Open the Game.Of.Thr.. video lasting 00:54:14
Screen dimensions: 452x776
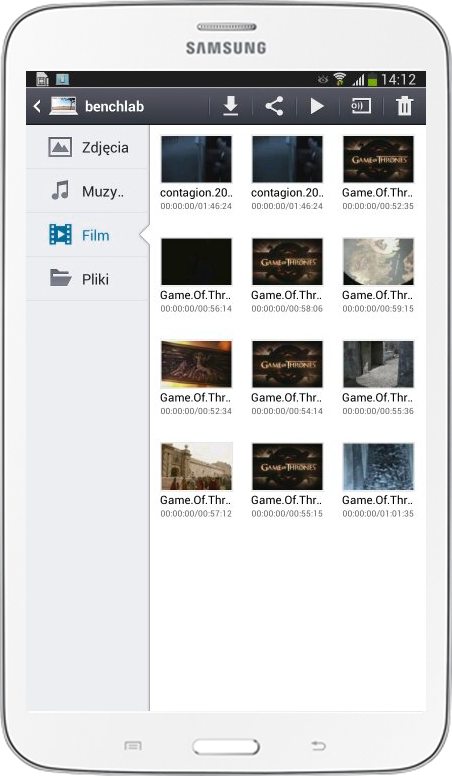(287, 364)
